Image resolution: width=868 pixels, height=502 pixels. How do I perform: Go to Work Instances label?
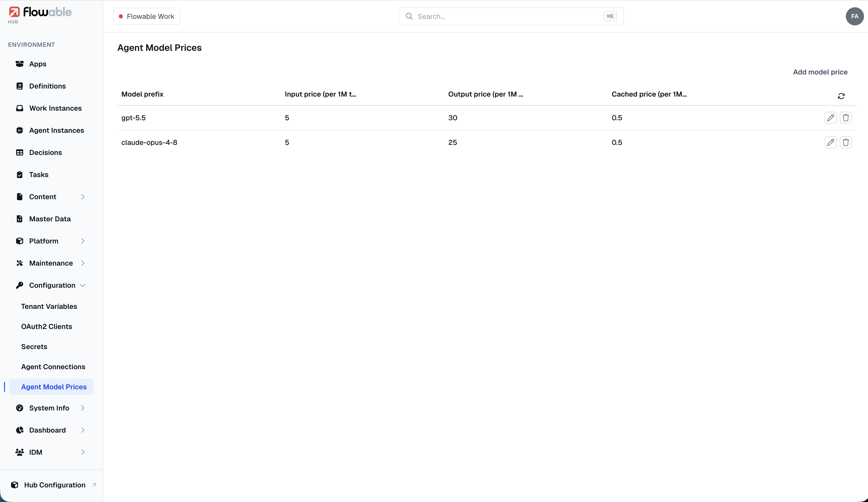[x=55, y=108]
